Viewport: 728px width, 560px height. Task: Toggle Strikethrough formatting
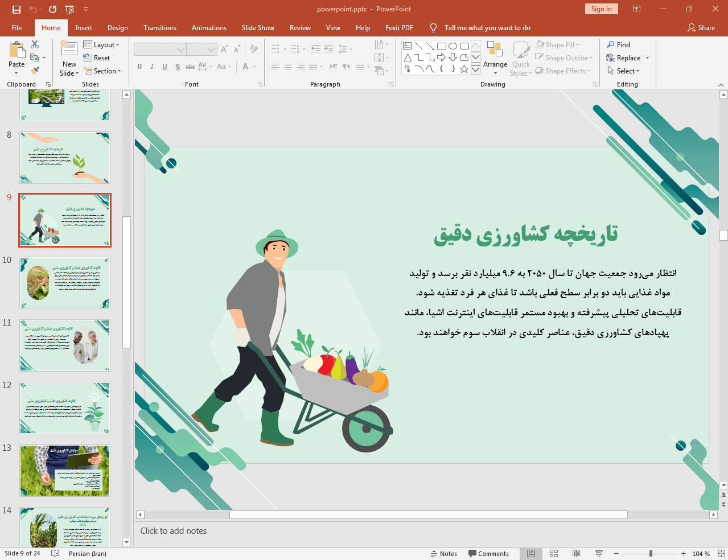pyautogui.click(x=190, y=67)
